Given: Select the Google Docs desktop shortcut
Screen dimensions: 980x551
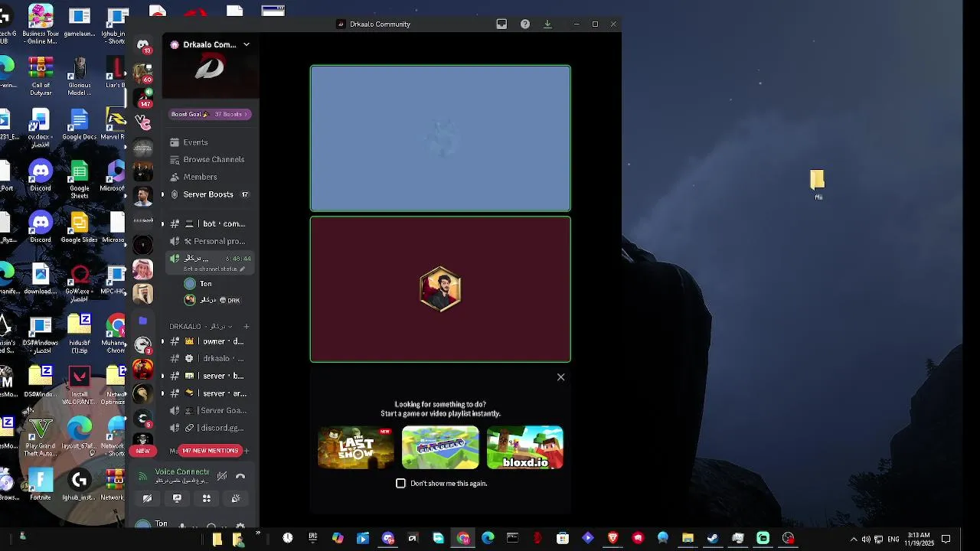Looking at the screenshot, I should tap(79, 125).
